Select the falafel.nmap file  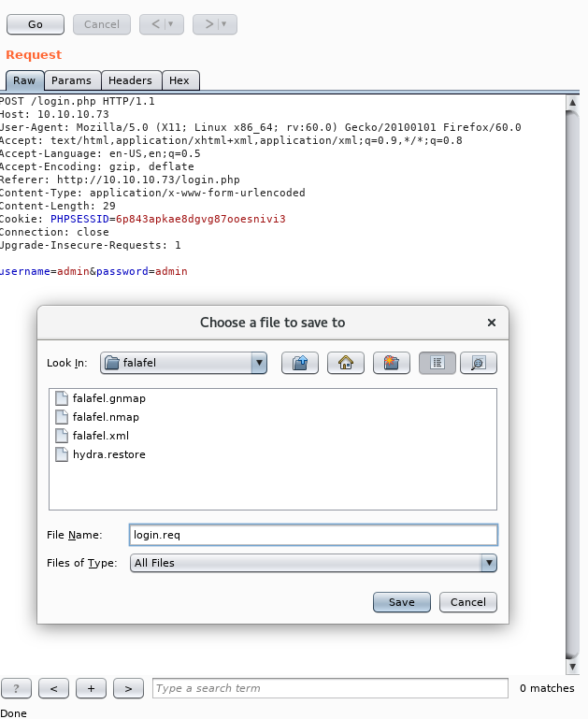coord(106,417)
